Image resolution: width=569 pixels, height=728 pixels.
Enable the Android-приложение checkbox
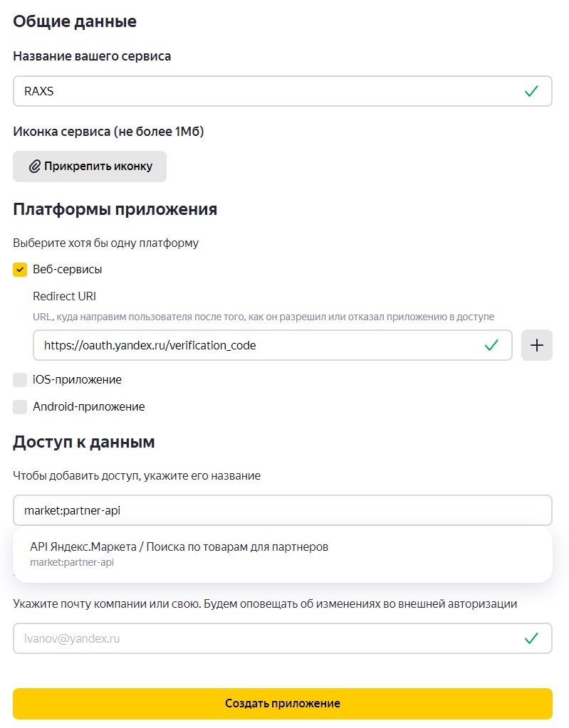point(20,407)
